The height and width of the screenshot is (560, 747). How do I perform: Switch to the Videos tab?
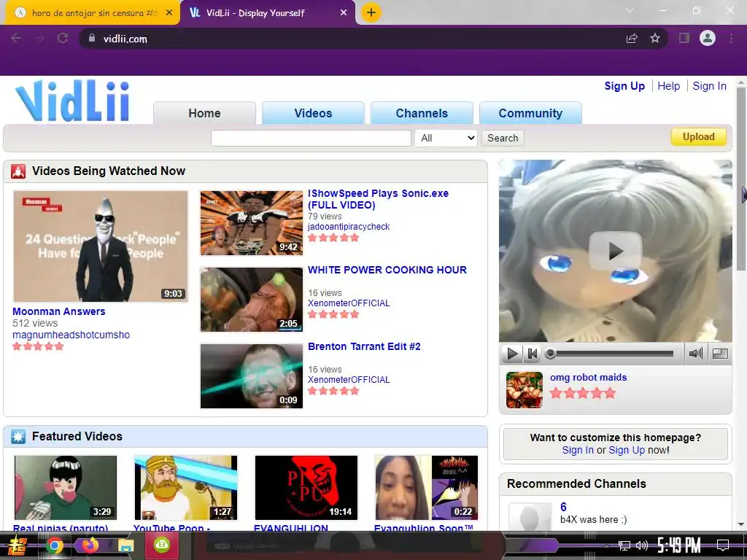313,113
